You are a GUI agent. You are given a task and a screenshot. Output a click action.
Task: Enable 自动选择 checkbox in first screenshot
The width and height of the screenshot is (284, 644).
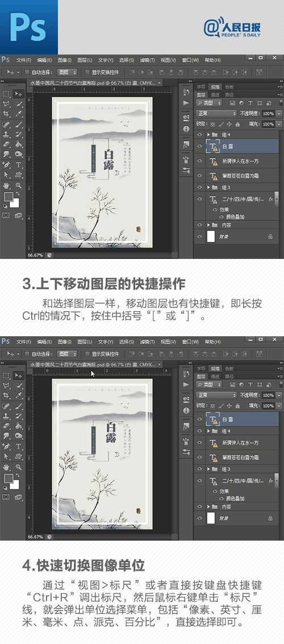pyautogui.click(x=27, y=72)
